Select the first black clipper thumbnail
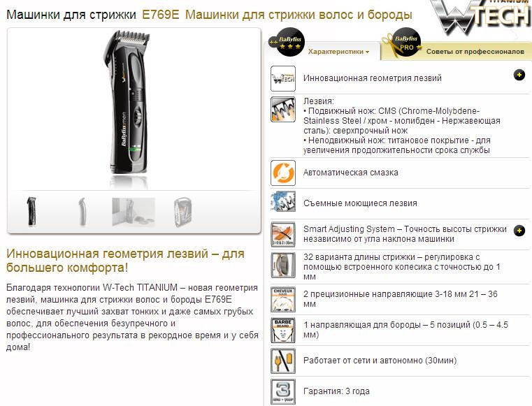This screenshot has height=406, width=532. (31, 211)
